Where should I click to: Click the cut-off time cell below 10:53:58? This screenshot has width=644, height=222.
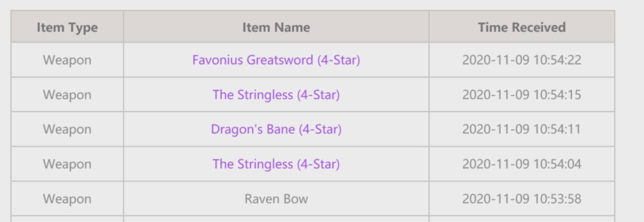click(522, 219)
